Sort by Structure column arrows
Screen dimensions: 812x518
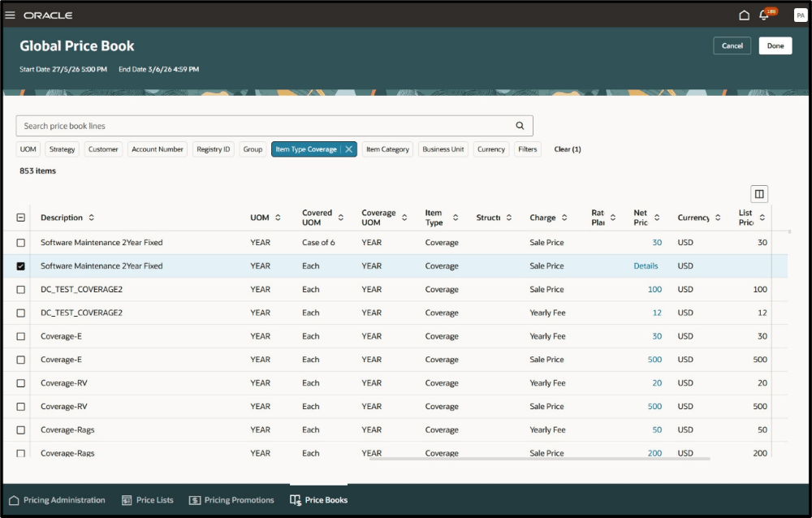509,218
